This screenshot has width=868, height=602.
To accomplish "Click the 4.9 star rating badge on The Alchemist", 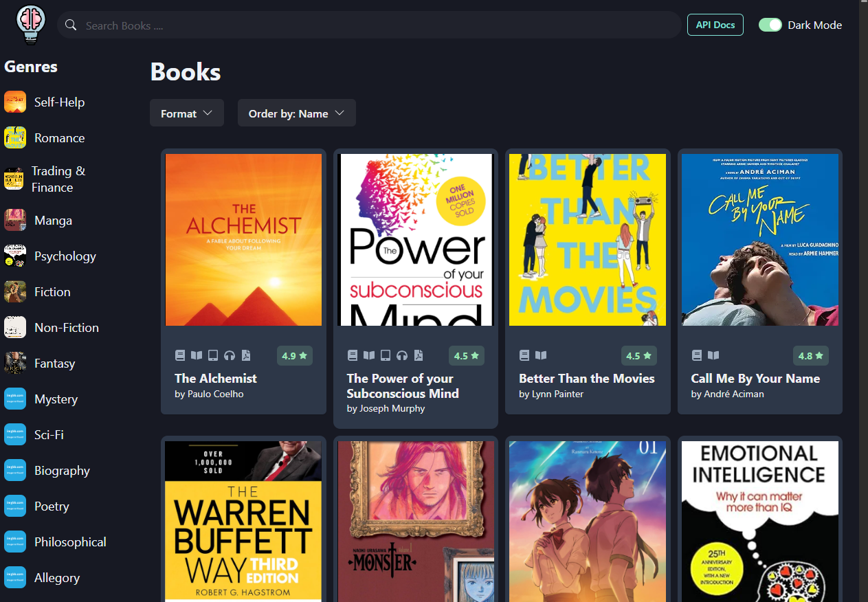I will (x=294, y=355).
